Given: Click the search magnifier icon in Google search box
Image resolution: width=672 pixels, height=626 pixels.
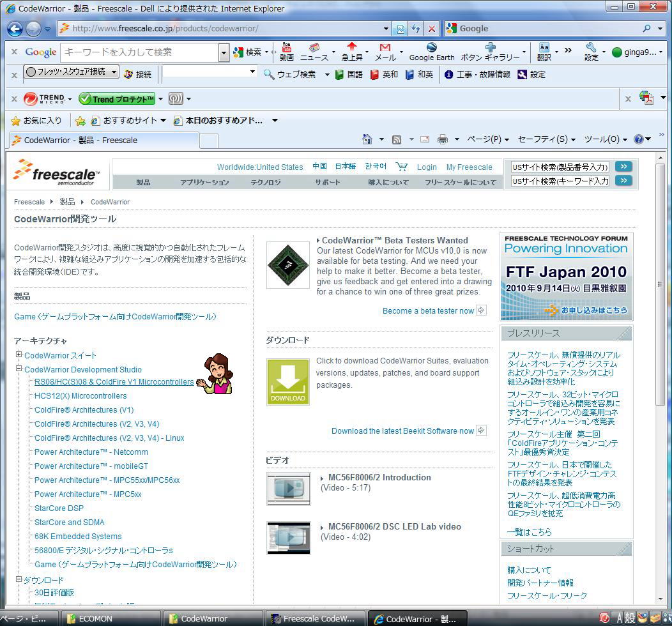Looking at the screenshot, I should point(646,28).
